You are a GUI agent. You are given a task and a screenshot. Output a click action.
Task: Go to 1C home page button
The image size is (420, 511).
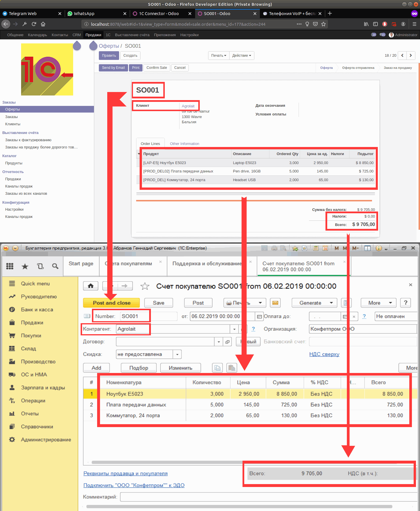click(90, 286)
